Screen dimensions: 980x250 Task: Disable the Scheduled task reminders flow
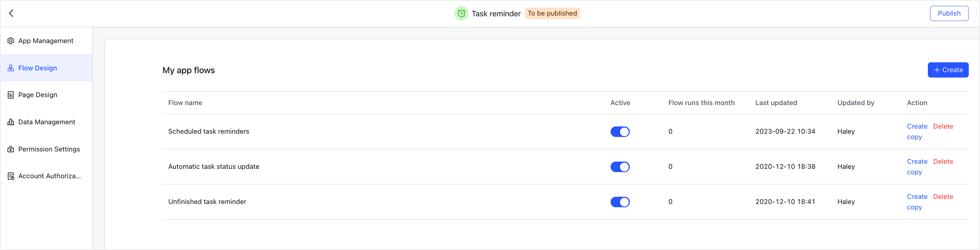click(620, 132)
